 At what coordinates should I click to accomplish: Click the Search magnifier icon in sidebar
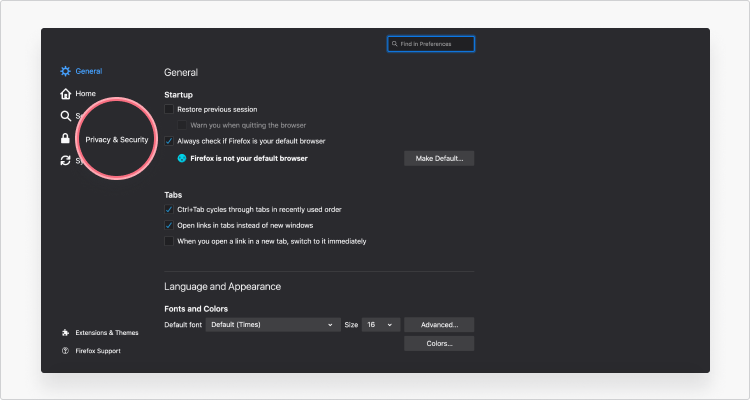click(65, 116)
